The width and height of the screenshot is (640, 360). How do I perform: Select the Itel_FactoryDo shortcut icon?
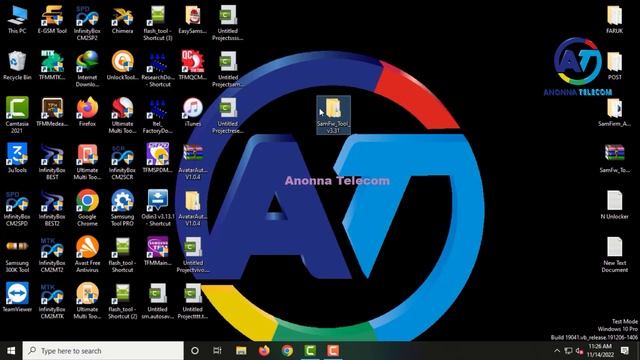pos(158,115)
